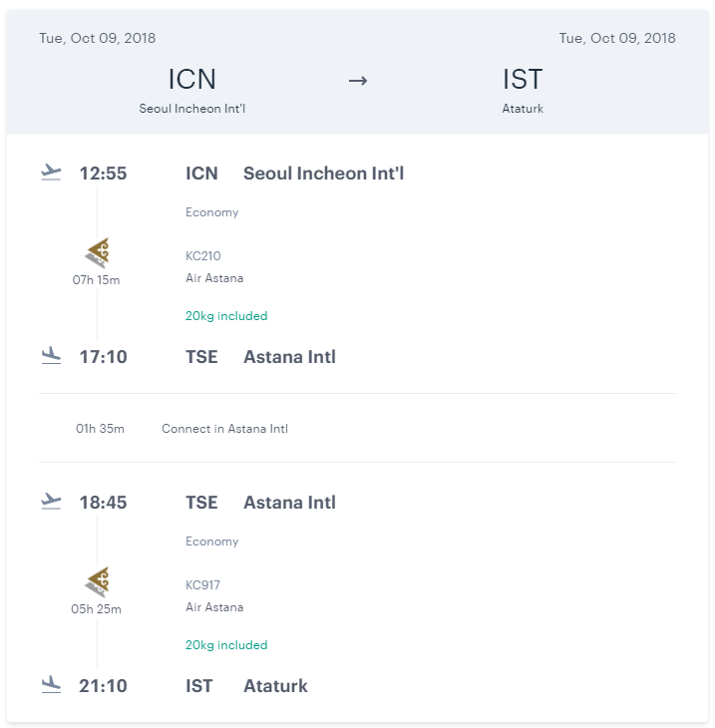
Task: Click the 01h 35m layover duration
Action: click(100, 429)
